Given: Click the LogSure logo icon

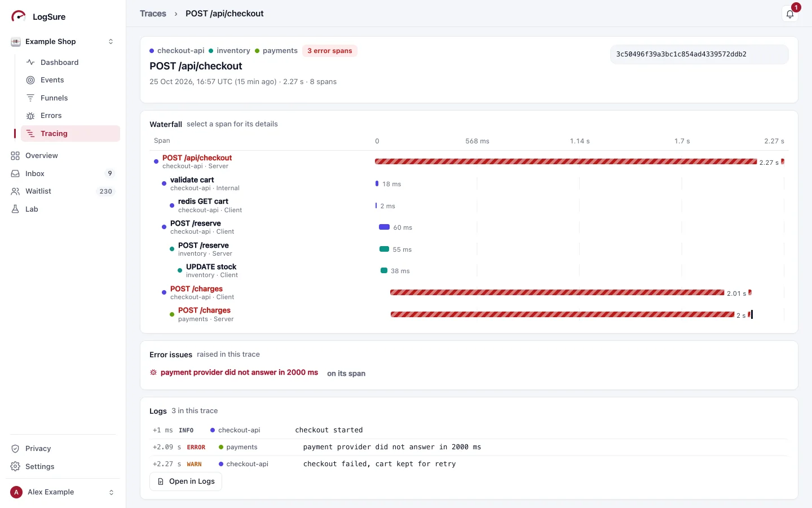Looking at the screenshot, I should (x=19, y=16).
